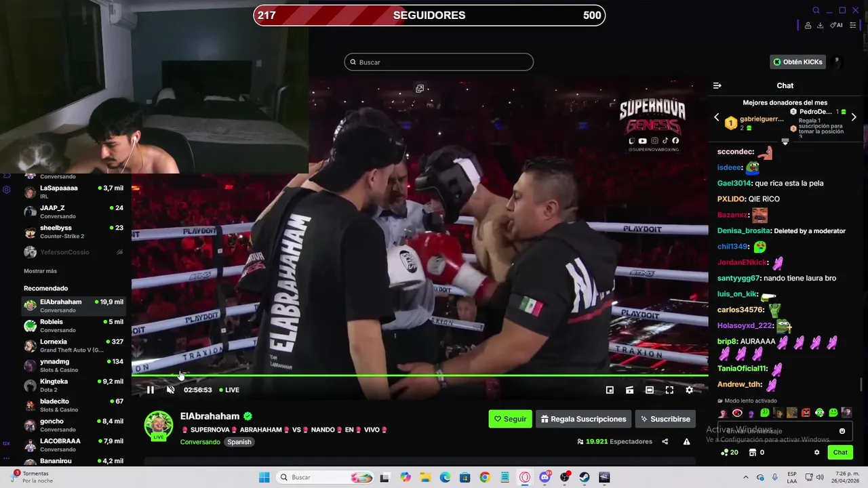Click Mostrar más in sidebar

pyautogui.click(x=40, y=271)
